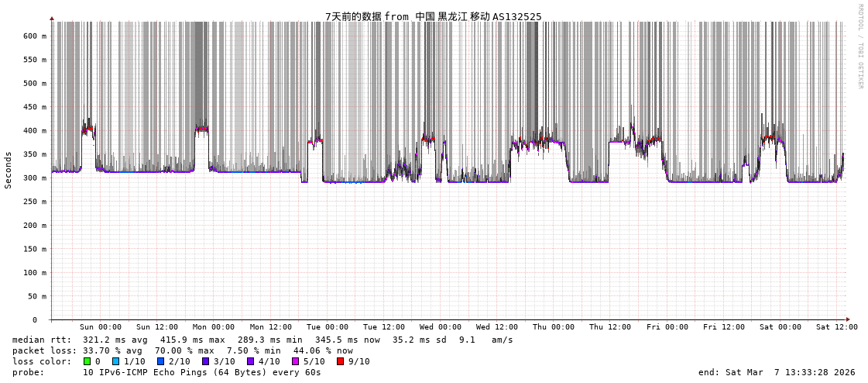Image resolution: width=868 pixels, height=383 pixels.
Task: Click the 3/10 loss color swatch
Action: point(205,361)
